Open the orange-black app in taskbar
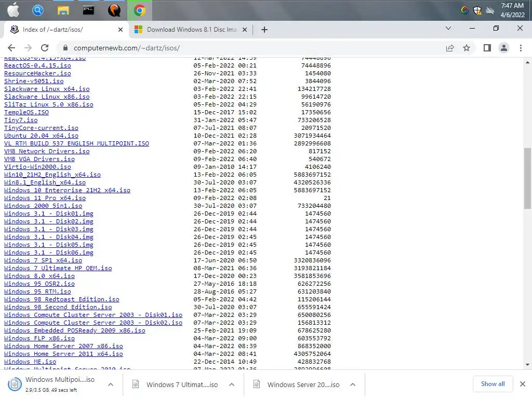Image resolution: width=532 pixels, height=399 pixels. (114, 10)
